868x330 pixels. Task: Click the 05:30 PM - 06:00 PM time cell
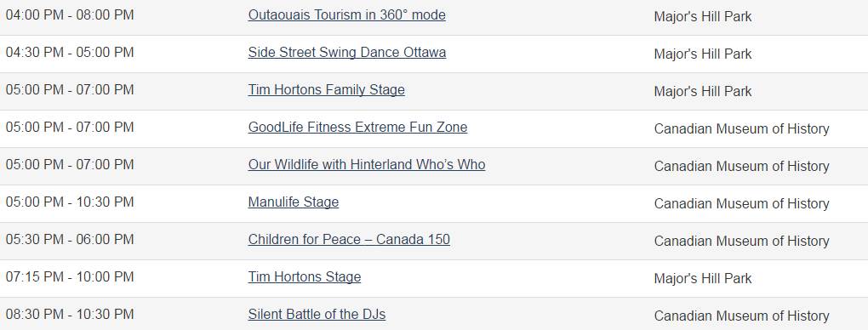(70, 239)
